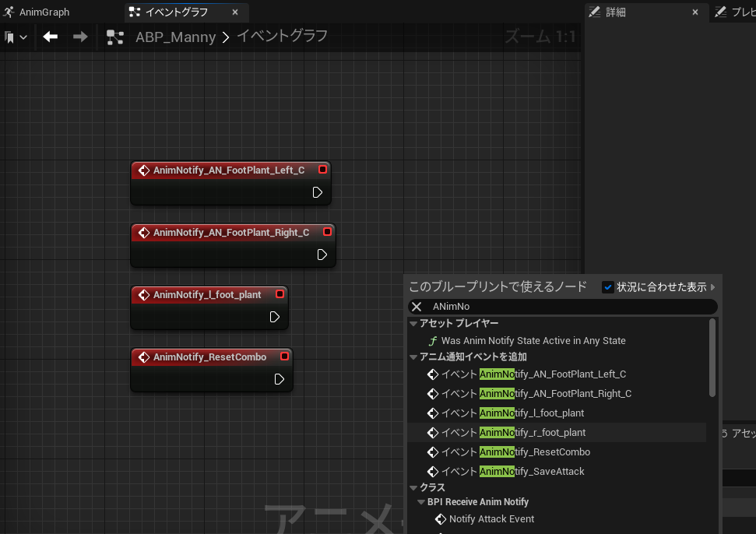Image resolution: width=756 pixels, height=534 pixels.
Task: Click the イベントグラフ breadcrumb label
Action: coord(282,36)
